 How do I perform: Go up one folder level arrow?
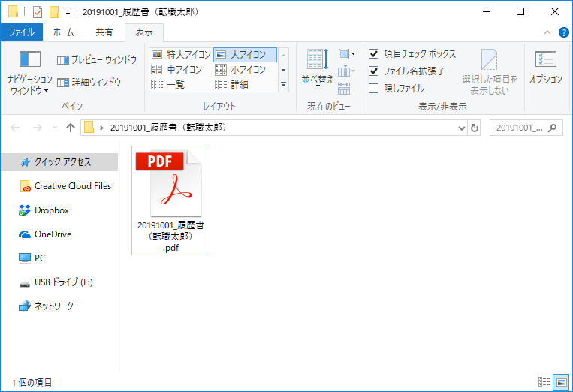click(71, 128)
